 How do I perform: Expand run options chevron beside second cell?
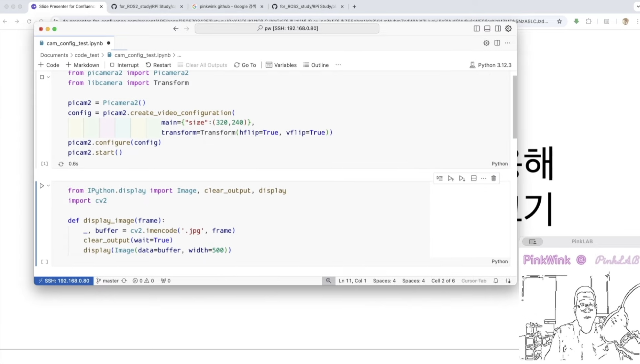click(49, 186)
